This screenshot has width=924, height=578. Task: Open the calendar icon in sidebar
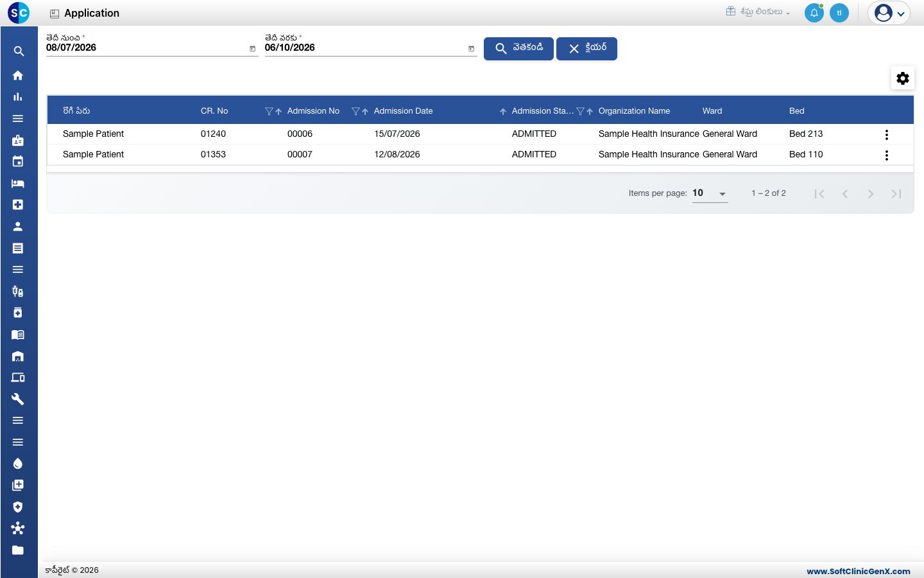tap(18, 162)
